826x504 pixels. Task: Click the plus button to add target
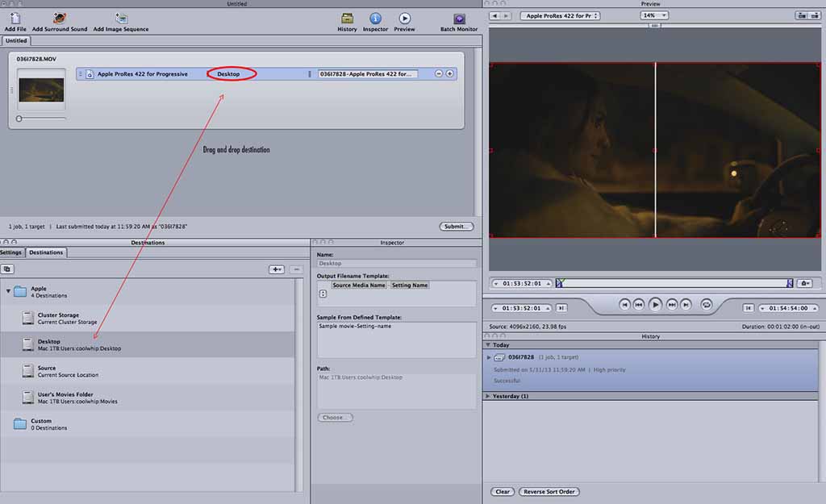pyautogui.click(x=450, y=73)
